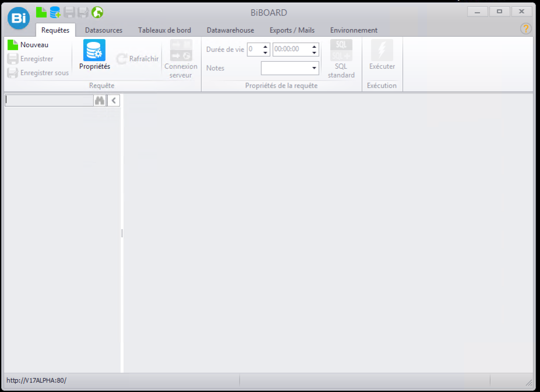Decrease the 00:00:00 time value

[314, 52]
